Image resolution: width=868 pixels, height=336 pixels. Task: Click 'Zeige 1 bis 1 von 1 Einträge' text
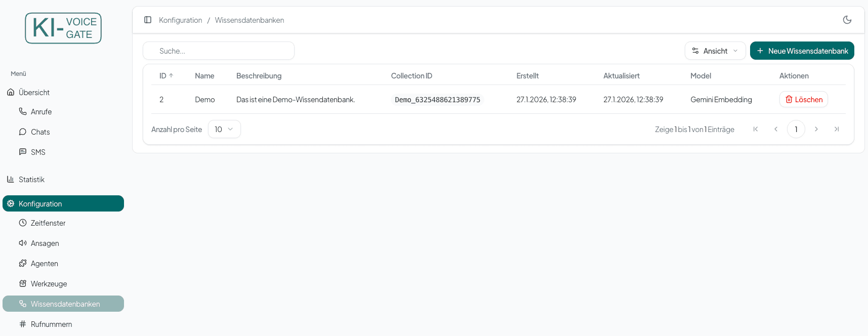(694, 129)
